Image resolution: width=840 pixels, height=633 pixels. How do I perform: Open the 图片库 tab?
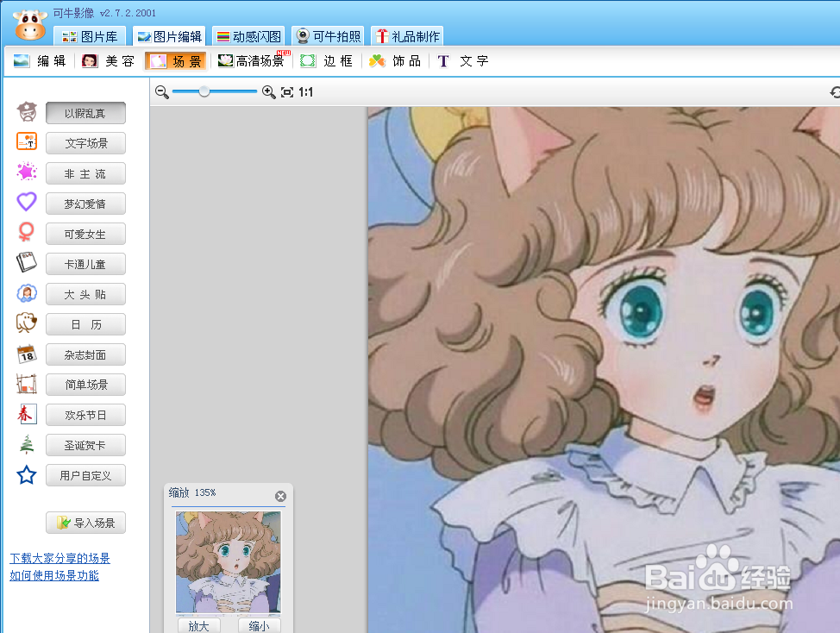90,36
